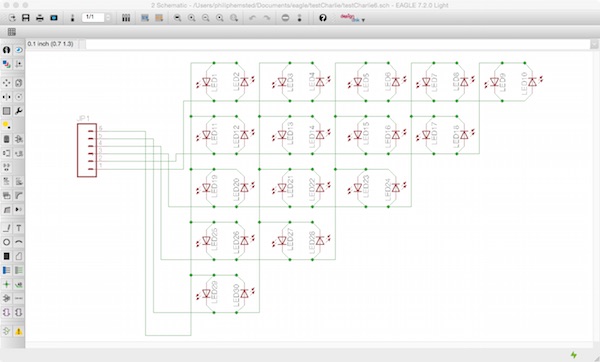The width and height of the screenshot is (600, 362).
Task: Select the Copy tool
Action: click(x=18, y=83)
